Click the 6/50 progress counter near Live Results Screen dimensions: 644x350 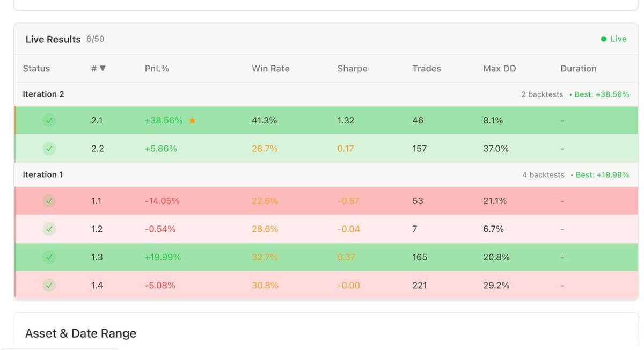tap(95, 39)
